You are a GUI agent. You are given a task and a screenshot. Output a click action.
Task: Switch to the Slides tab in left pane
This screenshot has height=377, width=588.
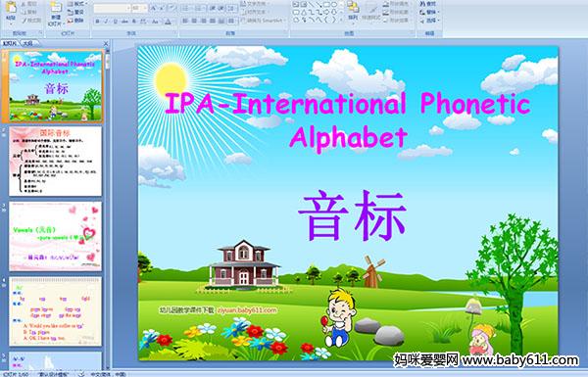point(10,43)
